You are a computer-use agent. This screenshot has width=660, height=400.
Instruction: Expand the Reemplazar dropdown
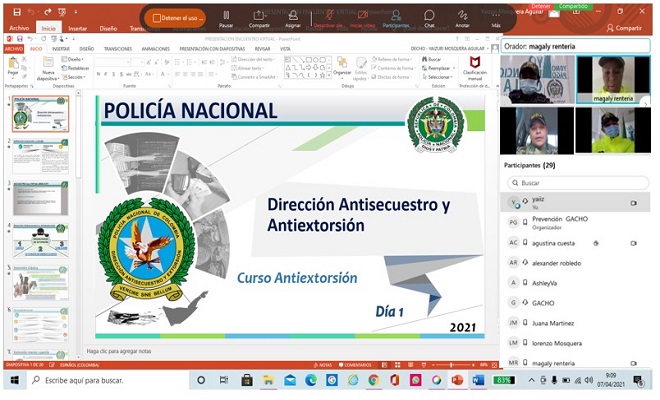tap(438, 68)
